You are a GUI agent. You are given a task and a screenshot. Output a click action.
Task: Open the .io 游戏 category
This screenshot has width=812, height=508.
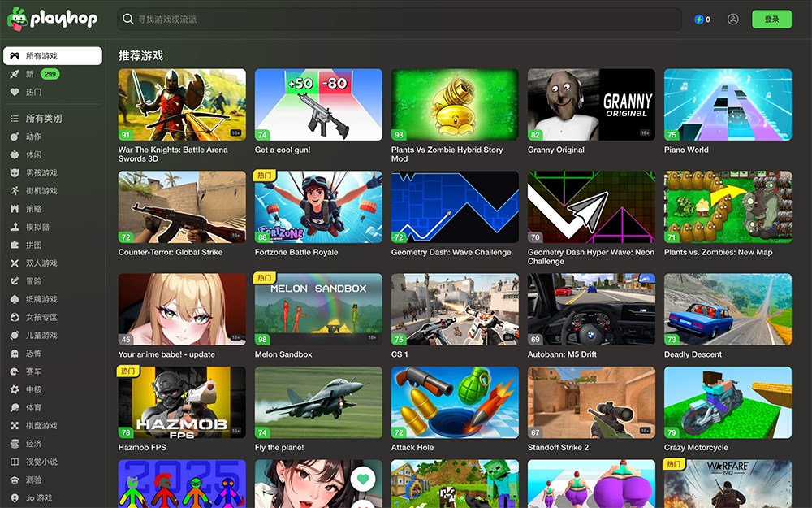tap(39, 497)
